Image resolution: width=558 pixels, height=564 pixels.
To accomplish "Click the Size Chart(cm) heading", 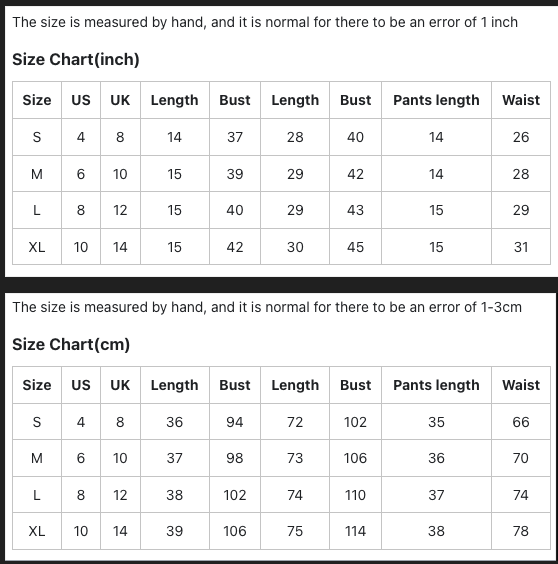I will tap(71, 344).
